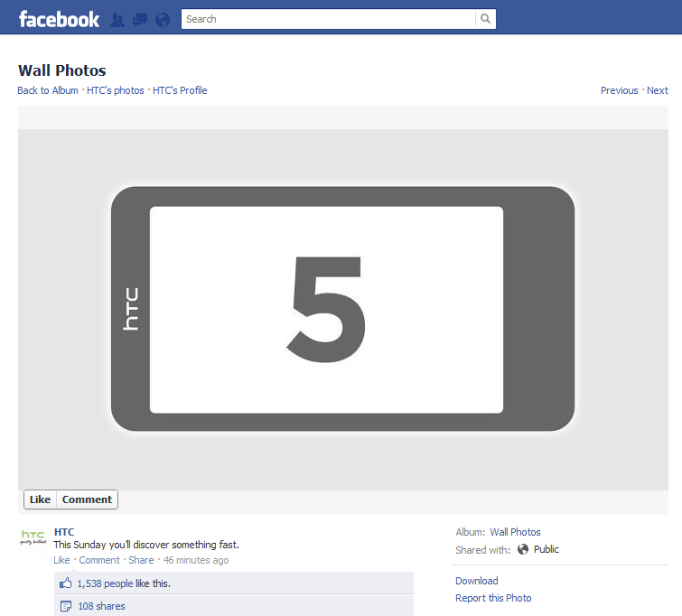Open the friend requests icon
Viewport: 682px width, 616px height.
(x=117, y=19)
